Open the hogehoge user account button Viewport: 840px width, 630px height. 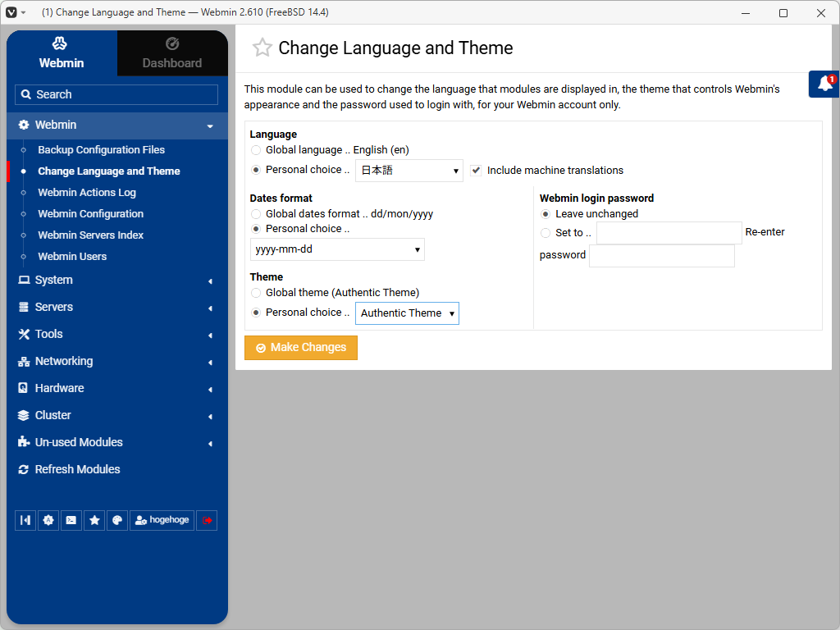click(x=162, y=520)
